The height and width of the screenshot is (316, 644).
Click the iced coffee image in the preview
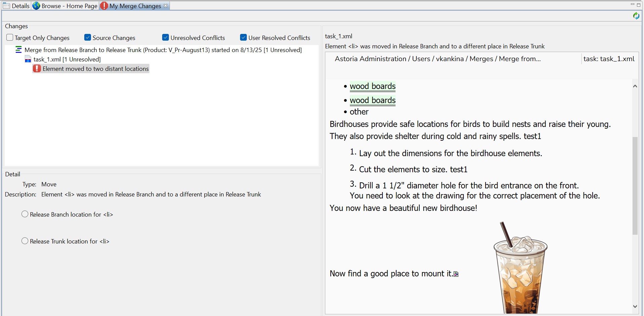[x=520, y=269]
